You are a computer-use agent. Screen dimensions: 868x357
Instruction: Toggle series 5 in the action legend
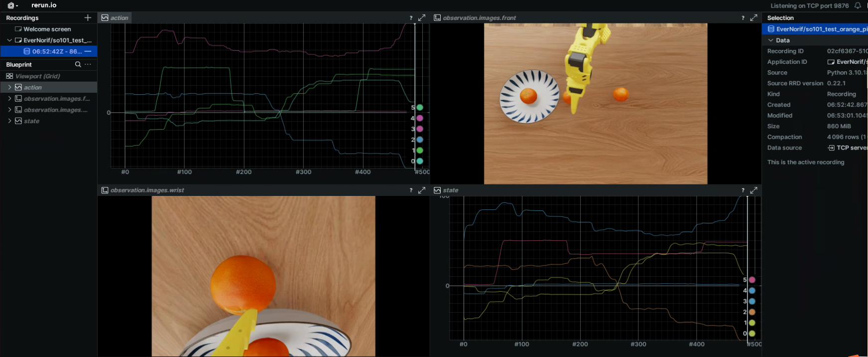(420, 108)
